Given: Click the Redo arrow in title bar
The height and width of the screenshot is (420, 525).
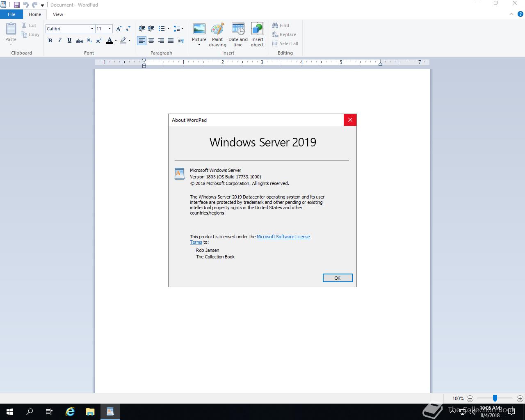Looking at the screenshot, I should click(x=34, y=5).
